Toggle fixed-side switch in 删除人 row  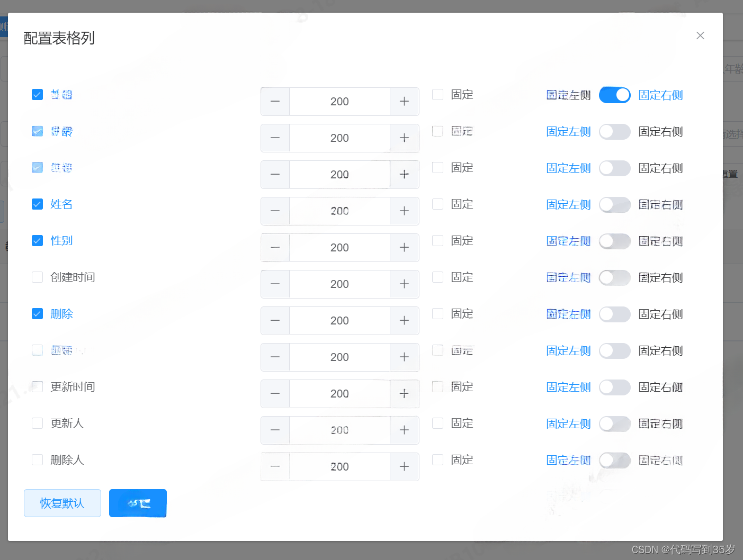pyautogui.click(x=615, y=460)
